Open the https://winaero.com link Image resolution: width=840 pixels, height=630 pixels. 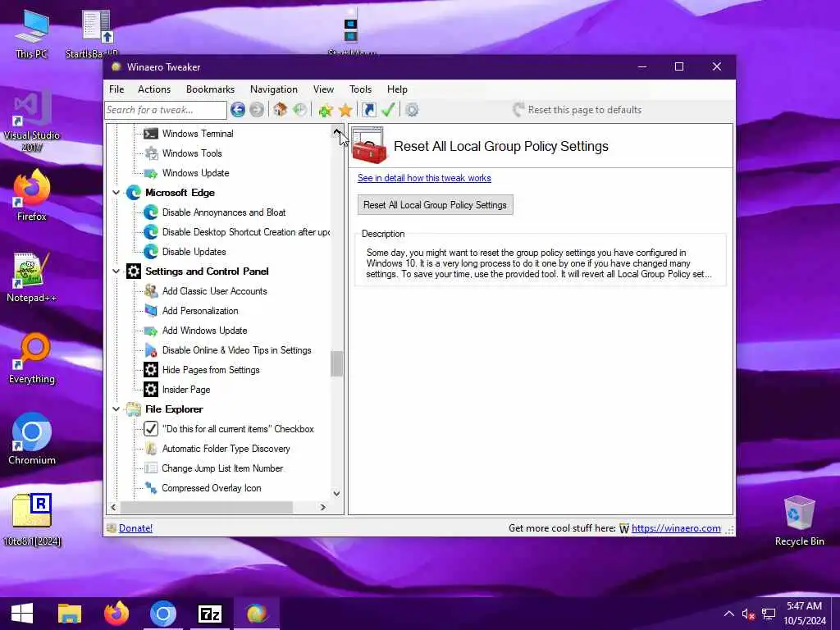coord(676,528)
